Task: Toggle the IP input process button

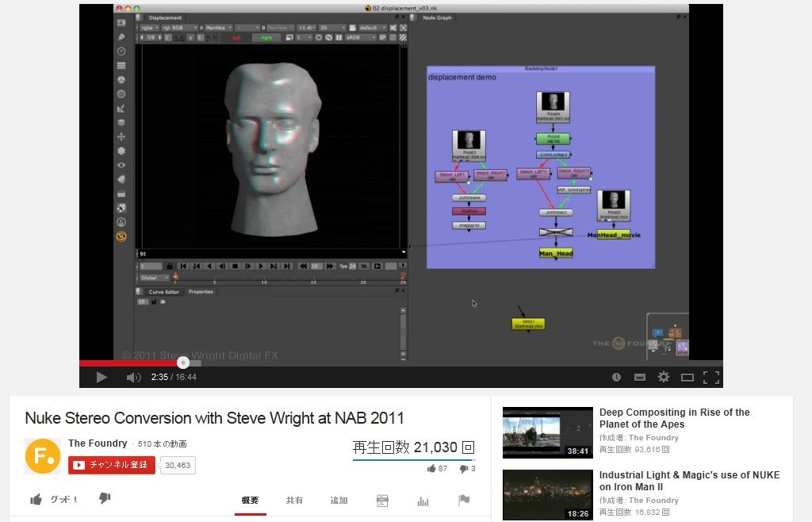Action: 383,37
